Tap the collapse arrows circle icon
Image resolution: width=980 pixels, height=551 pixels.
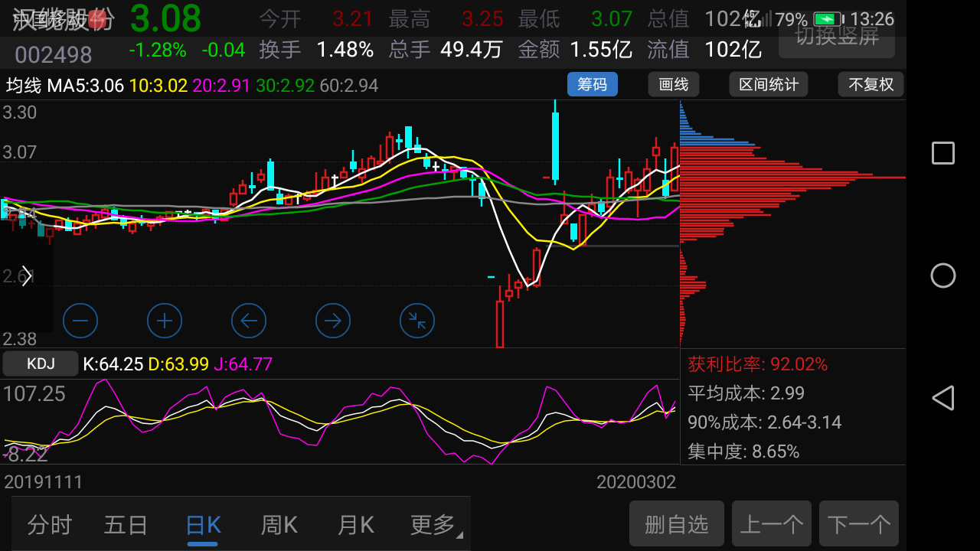pos(417,321)
